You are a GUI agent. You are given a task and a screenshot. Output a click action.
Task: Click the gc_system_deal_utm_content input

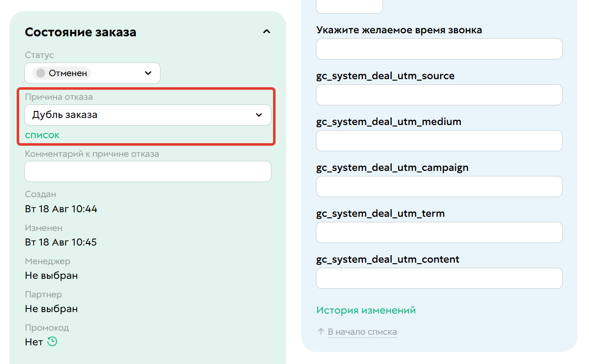click(439, 278)
